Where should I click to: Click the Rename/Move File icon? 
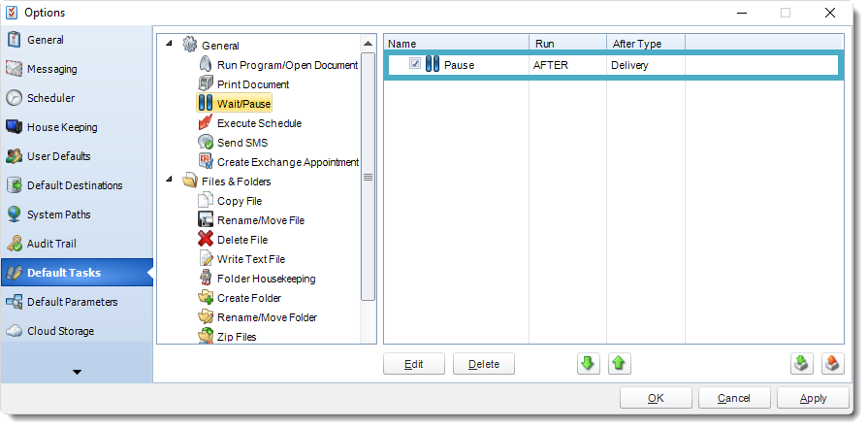click(206, 219)
